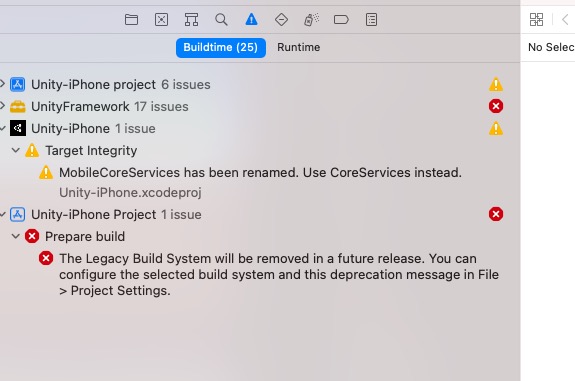Open the Source Control navigator icon
This screenshot has width=575, height=381.
[161, 19]
